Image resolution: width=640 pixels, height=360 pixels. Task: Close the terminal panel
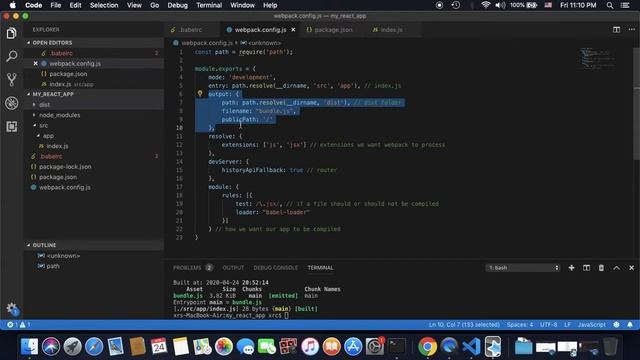(x=631, y=268)
